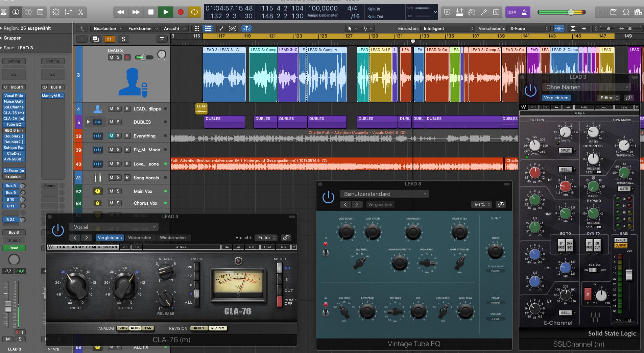Open the Editors scissors icon
Image resolution: width=644 pixels, height=353 pixels.
pos(80,12)
